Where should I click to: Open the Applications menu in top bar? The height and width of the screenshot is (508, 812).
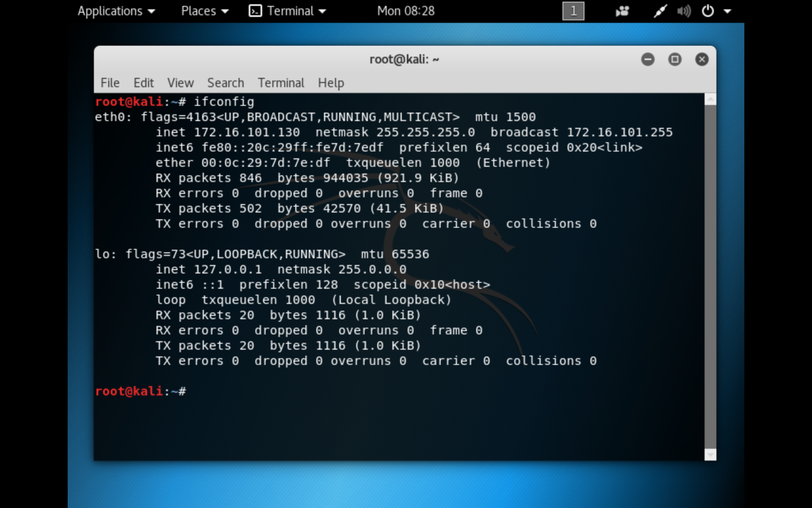(x=116, y=11)
